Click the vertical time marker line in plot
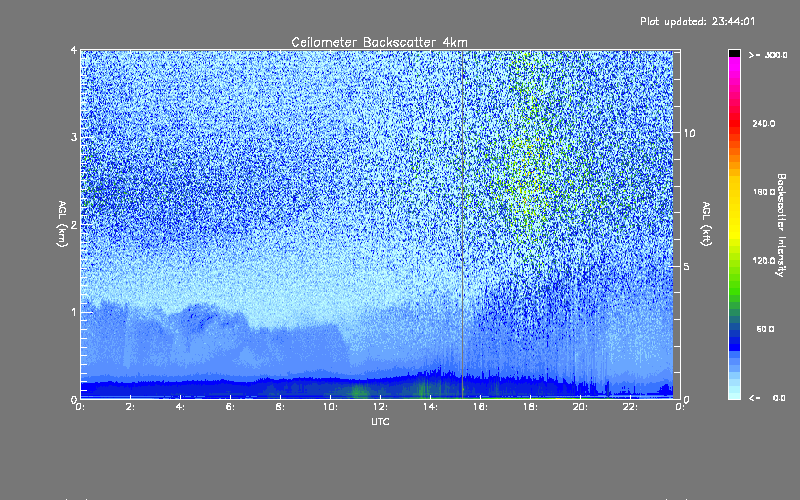Viewport: 800px width, 500px height. pos(462,224)
